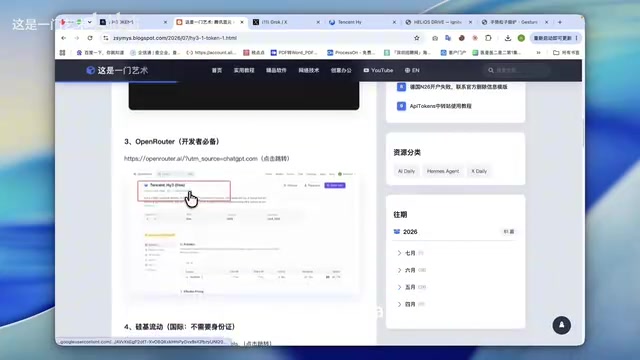Open the 精品软件 navigation item
Viewport: 640px width, 360px height.
[x=276, y=70]
